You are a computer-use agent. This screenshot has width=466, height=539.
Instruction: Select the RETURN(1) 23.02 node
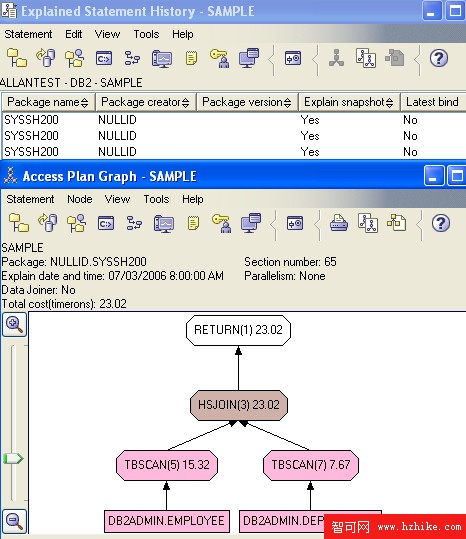[238, 330]
